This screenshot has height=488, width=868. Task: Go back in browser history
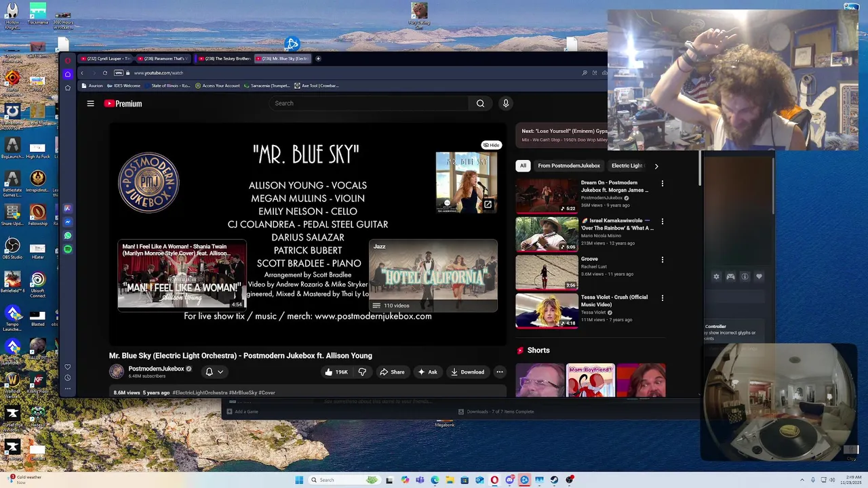[82, 73]
